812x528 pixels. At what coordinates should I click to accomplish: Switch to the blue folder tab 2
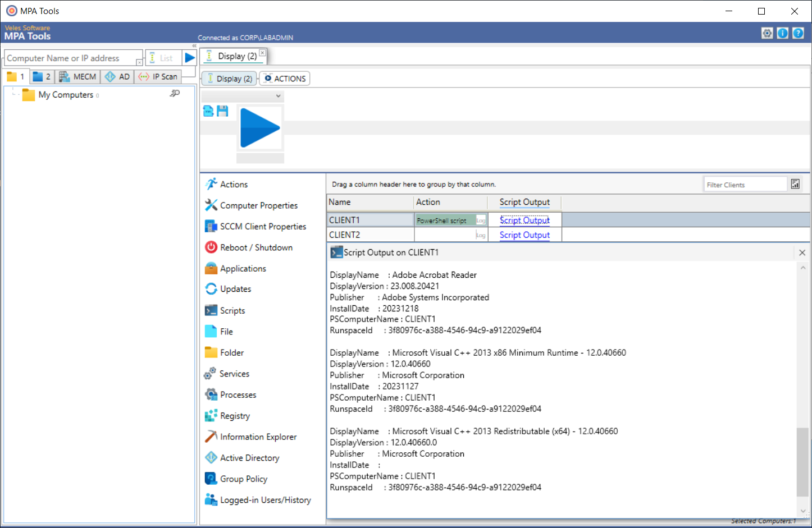coord(42,76)
